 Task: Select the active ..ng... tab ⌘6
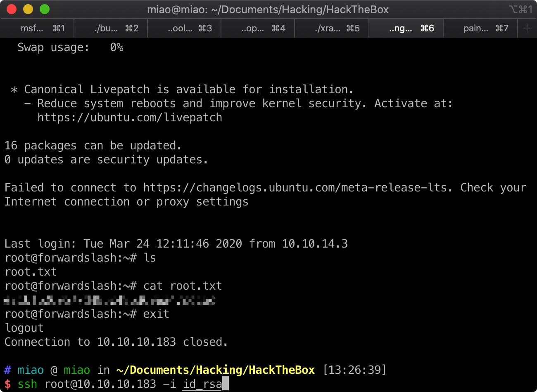pos(406,28)
